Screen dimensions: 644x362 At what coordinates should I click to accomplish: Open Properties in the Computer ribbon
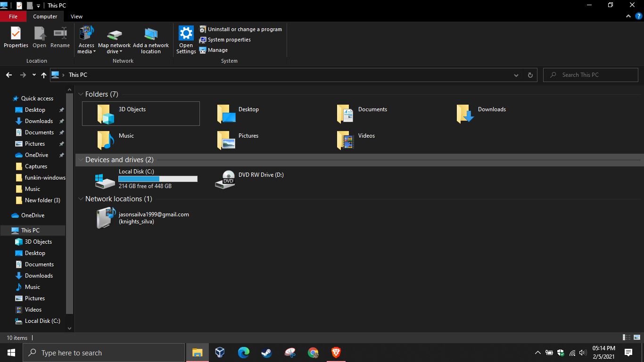16,37
